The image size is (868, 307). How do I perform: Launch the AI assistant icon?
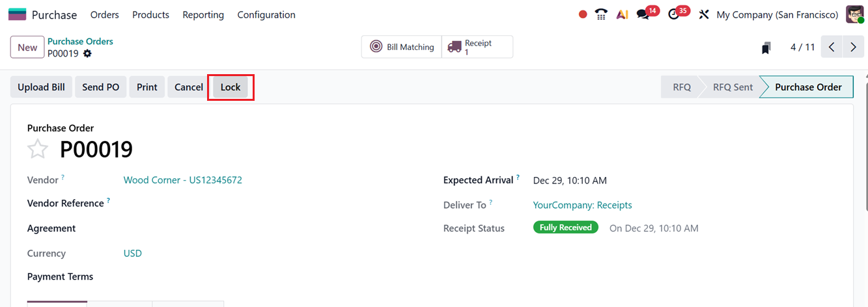[622, 14]
